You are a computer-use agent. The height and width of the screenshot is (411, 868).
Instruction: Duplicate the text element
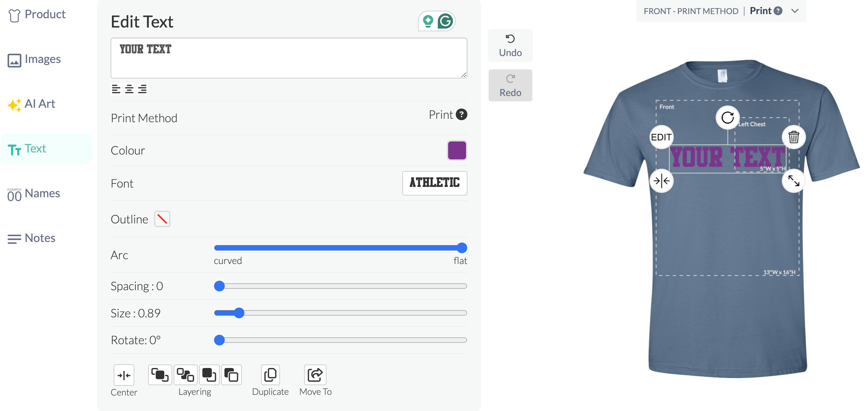tap(270, 375)
